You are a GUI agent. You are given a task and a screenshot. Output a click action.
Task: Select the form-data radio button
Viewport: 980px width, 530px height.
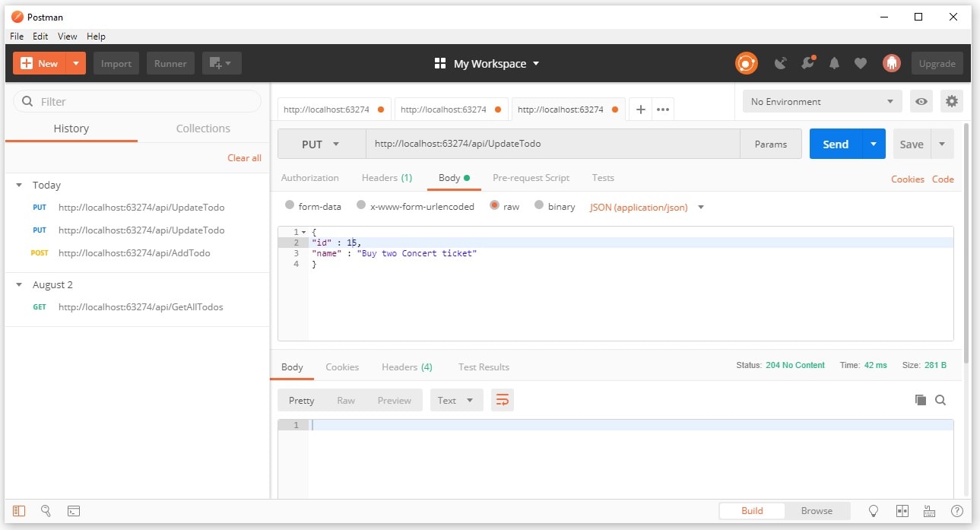(x=290, y=206)
